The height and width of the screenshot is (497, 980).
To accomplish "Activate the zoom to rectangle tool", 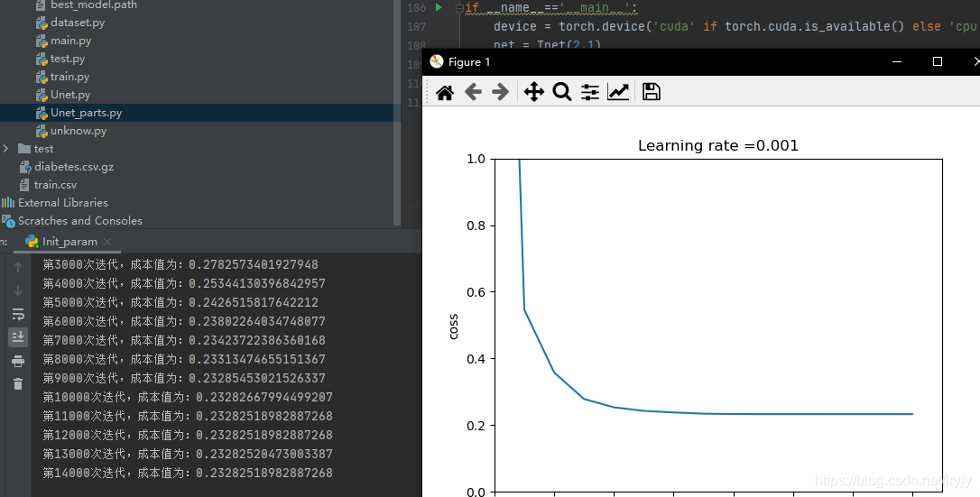I will pyautogui.click(x=562, y=92).
